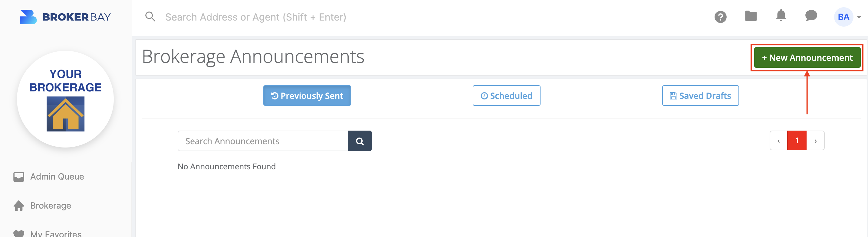Expand the BA account dropdown arrow
This screenshot has height=237, width=868.
859,17
